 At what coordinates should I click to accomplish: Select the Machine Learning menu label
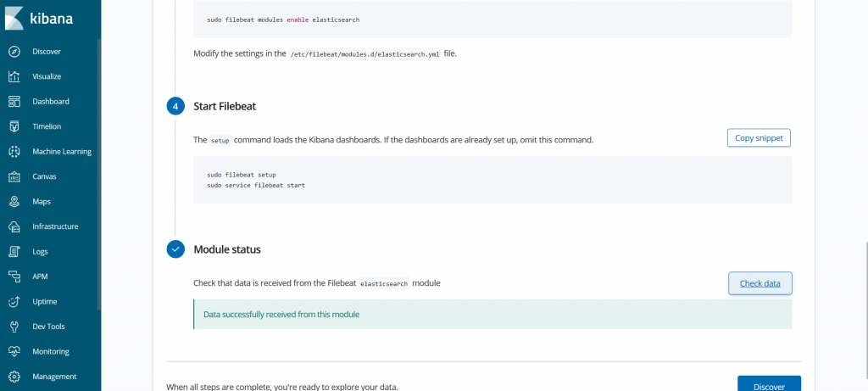pyautogui.click(x=62, y=151)
